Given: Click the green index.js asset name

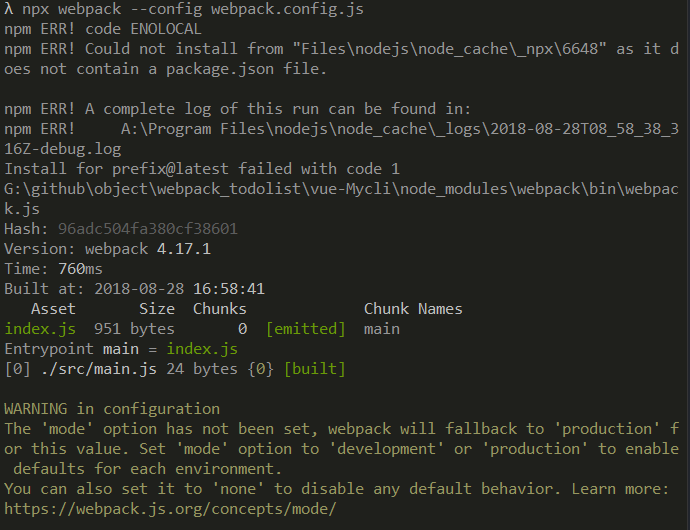Looking at the screenshot, I should coord(40,329).
